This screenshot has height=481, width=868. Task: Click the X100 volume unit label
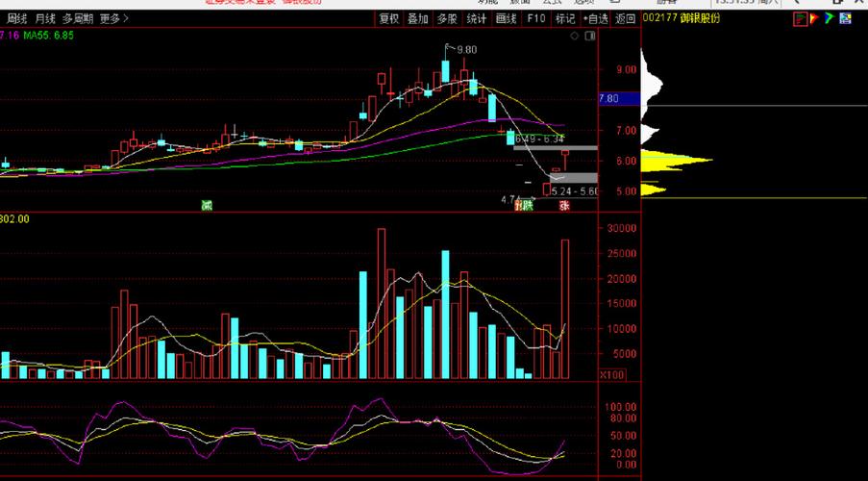(611, 375)
